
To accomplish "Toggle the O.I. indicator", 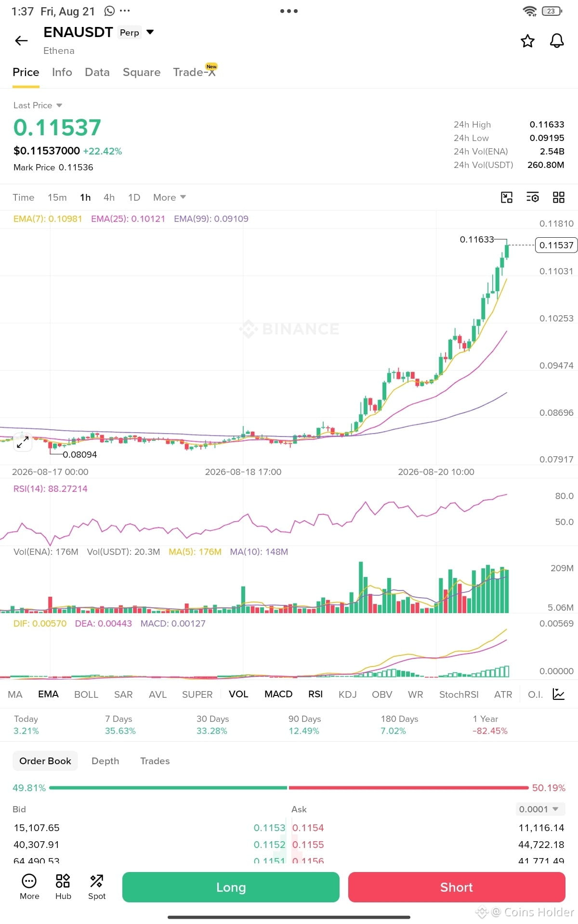I will point(535,694).
